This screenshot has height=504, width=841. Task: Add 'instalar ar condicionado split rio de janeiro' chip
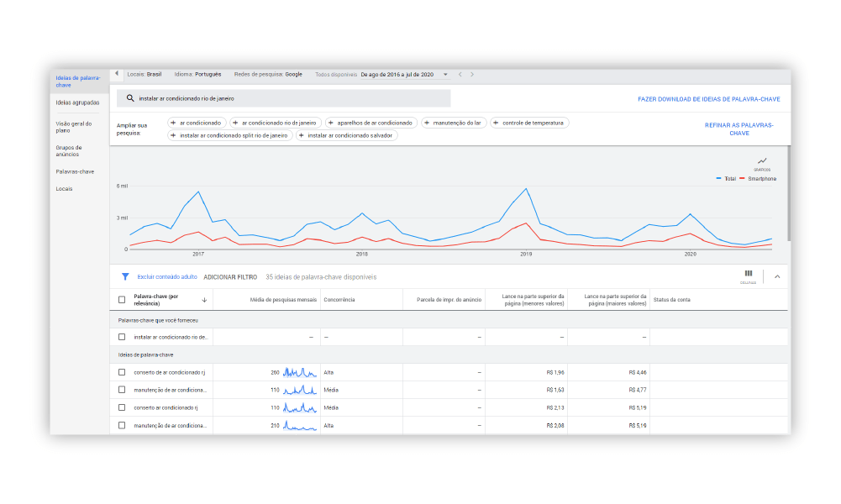click(230, 135)
